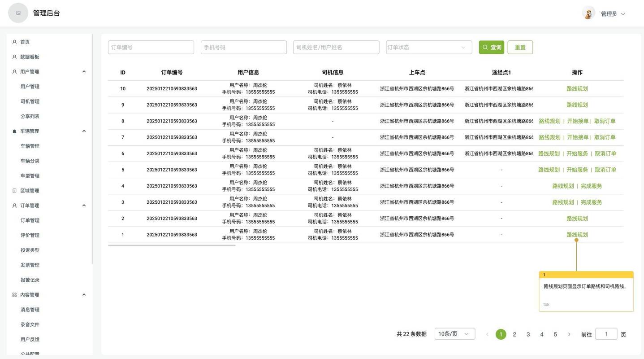The width and height of the screenshot is (644, 359).
Task: Click the 前往 page number input box
Action: coord(606,334)
